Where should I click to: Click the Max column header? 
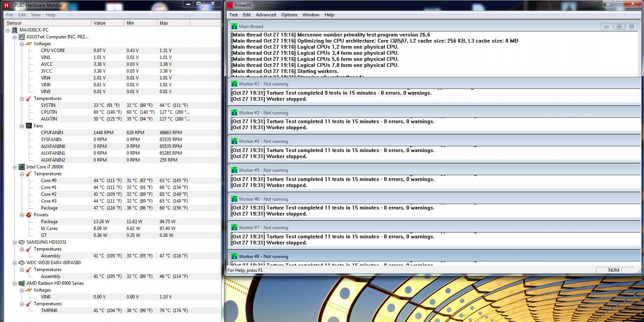(173, 23)
